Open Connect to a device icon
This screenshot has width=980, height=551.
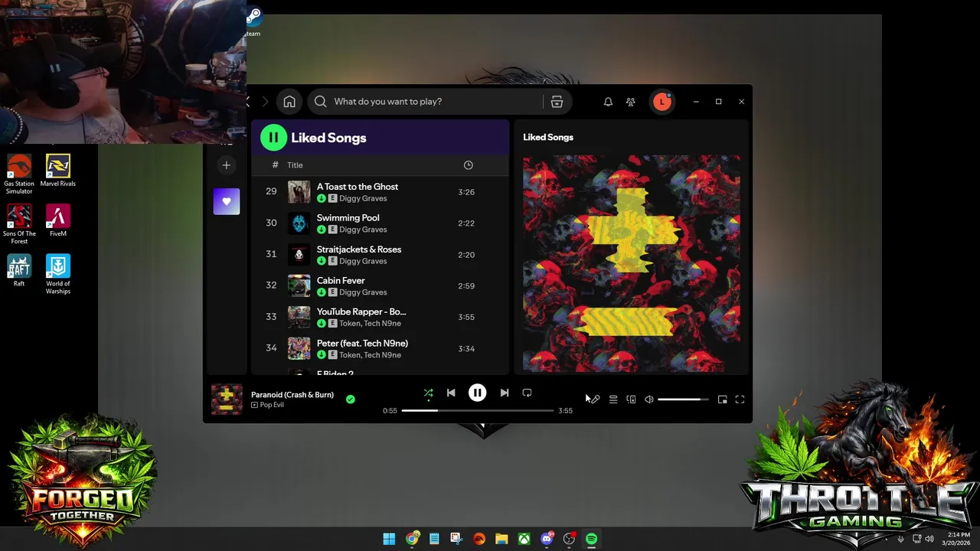[x=631, y=399]
